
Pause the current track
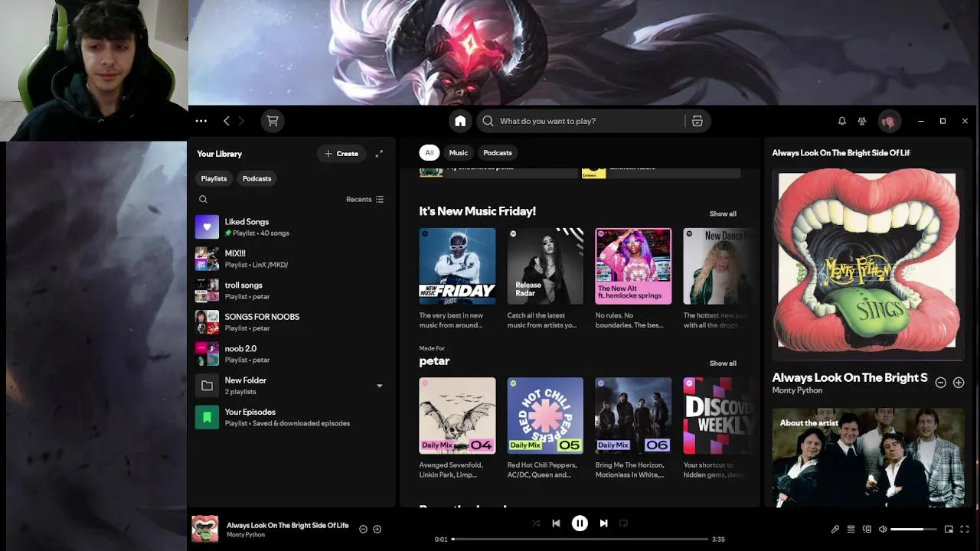[x=580, y=523]
